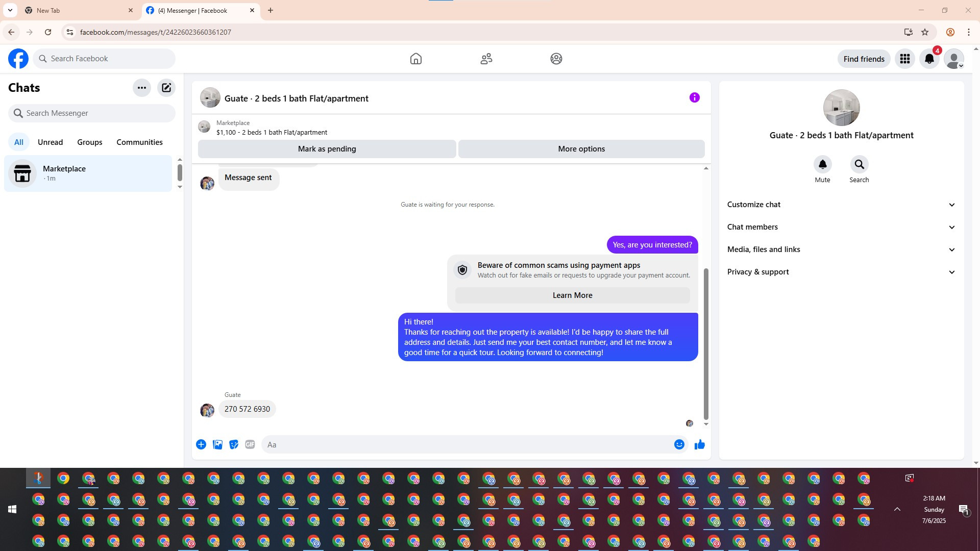This screenshot has width=980, height=551.
Task: Expand the Customize chat section
Action: 841,205
